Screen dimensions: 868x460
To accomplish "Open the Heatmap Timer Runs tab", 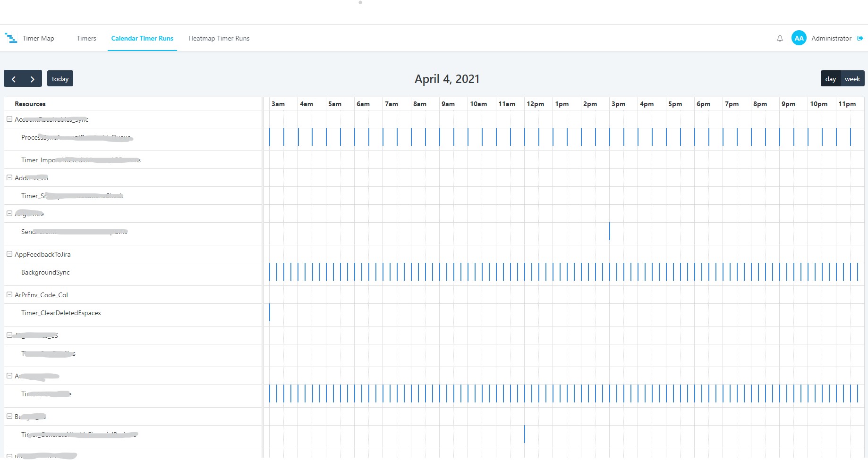I will pos(219,38).
